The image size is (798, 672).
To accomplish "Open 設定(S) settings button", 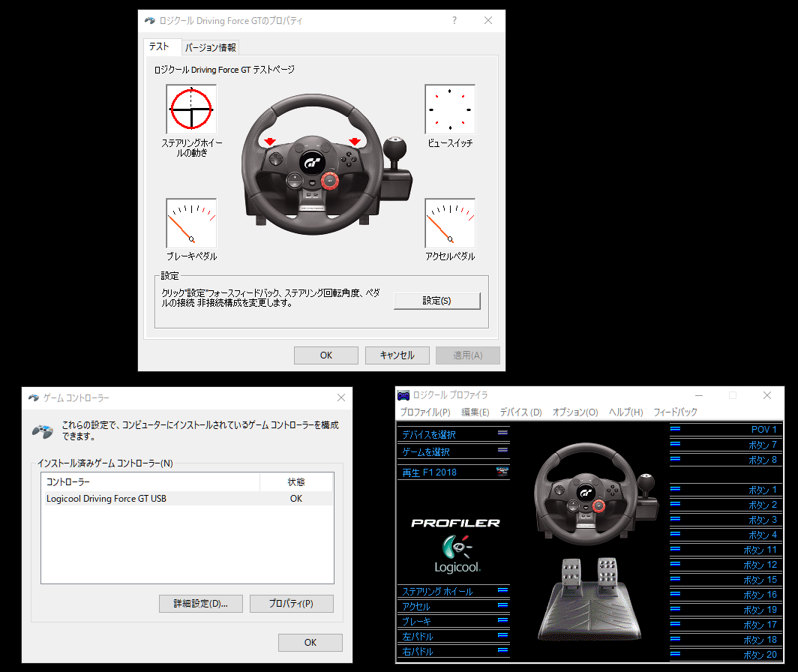I will pyautogui.click(x=436, y=301).
